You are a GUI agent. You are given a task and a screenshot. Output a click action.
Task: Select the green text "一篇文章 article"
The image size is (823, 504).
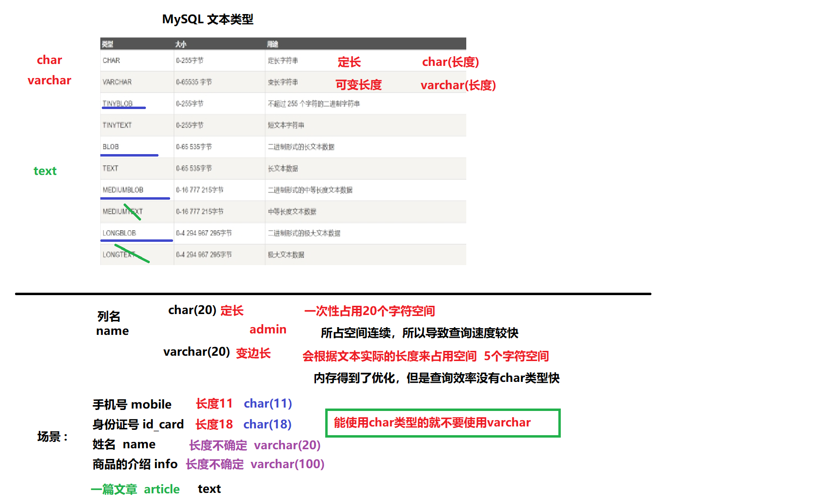tap(135, 489)
